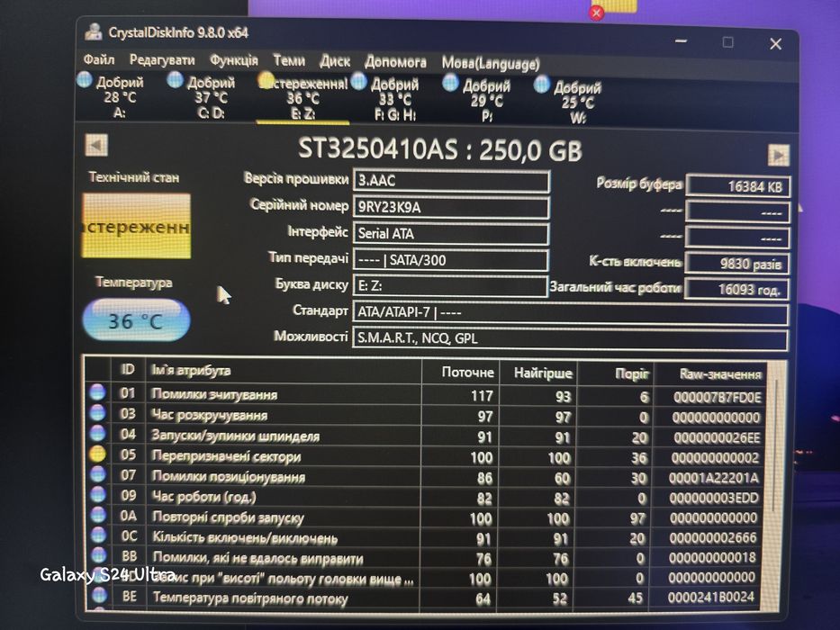Click the 36 °C temperature indicator
Image resolution: width=840 pixels, height=630 pixels.
[x=137, y=320]
